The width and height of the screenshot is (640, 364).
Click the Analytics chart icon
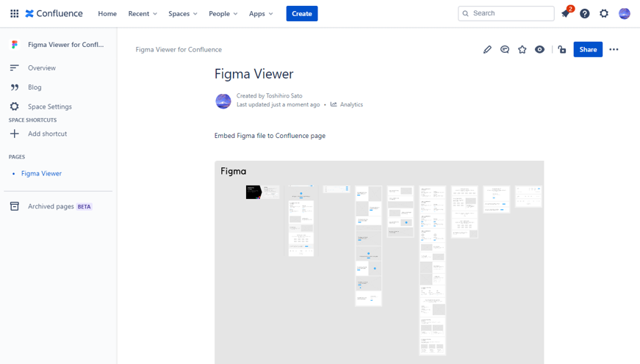(334, 104)
